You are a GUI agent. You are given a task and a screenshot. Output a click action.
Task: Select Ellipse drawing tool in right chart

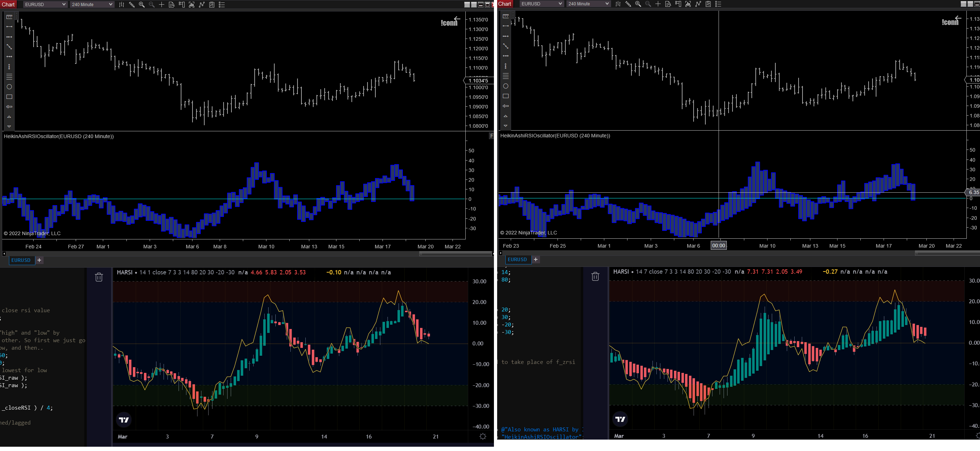(506, 86)
